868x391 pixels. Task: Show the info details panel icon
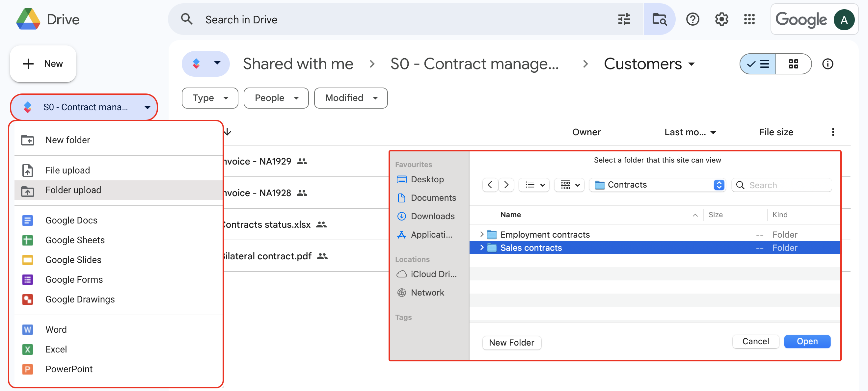827,64
